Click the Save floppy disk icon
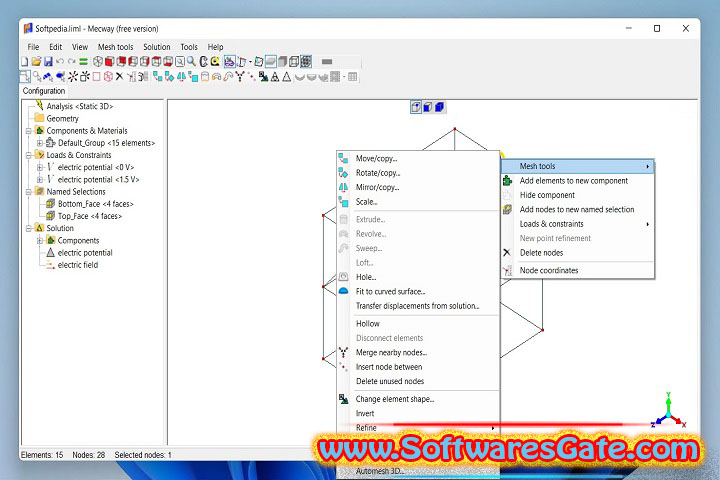This screenshot has width=720, height=480. [48, 62]
